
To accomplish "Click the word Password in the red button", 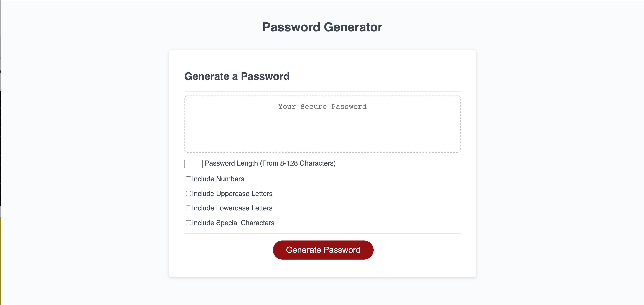I will point(342,250).
